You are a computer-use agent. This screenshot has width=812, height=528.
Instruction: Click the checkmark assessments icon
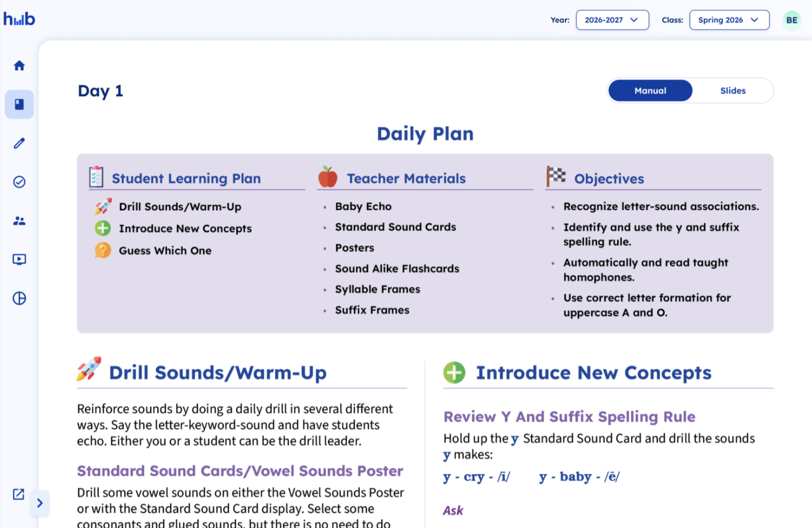tap(19, 182)
